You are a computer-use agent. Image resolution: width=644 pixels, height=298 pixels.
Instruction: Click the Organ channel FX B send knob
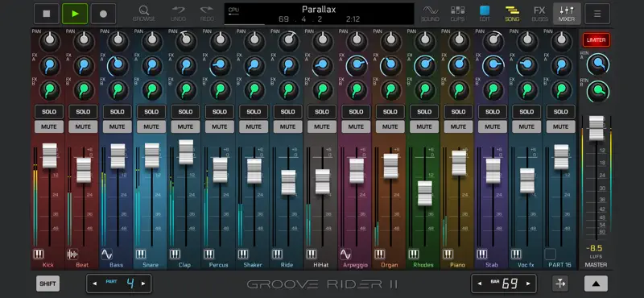(x=390, y=90)
